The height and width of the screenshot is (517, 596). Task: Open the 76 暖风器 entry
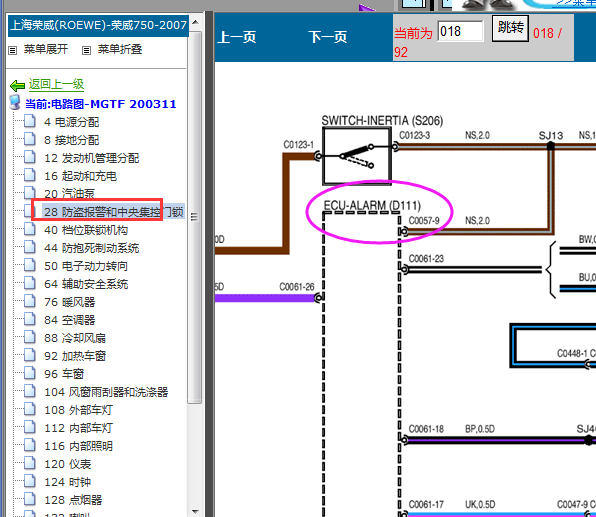tap(70, 302)
